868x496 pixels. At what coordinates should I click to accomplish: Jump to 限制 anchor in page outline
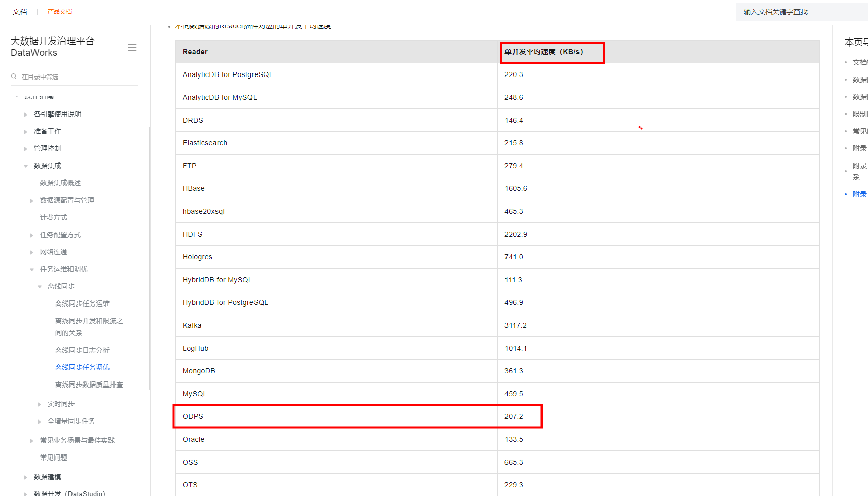click(x=860, y=114)
